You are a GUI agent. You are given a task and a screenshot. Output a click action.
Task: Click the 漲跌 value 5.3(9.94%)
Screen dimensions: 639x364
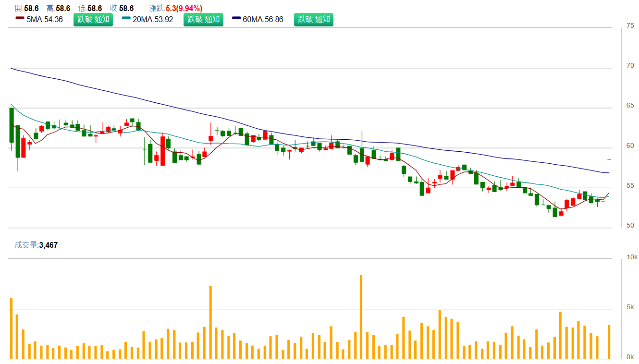tap(184, 8)
